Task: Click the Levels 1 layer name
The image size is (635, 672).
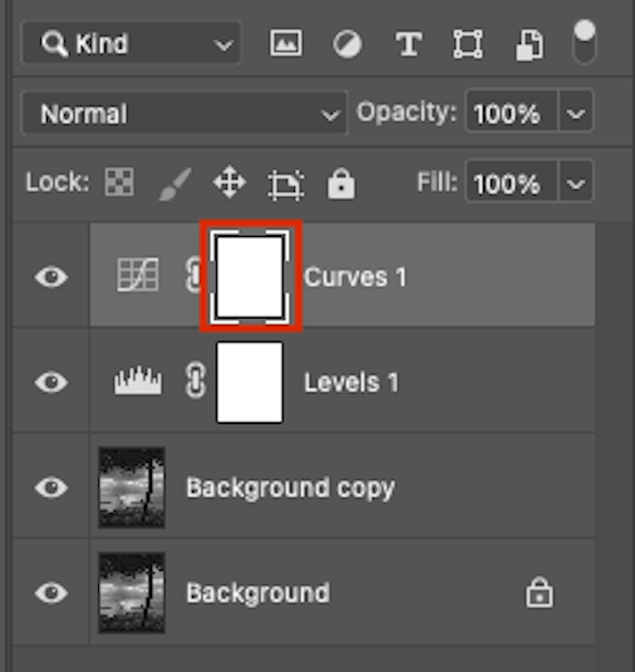Action: tap(352, 382)
